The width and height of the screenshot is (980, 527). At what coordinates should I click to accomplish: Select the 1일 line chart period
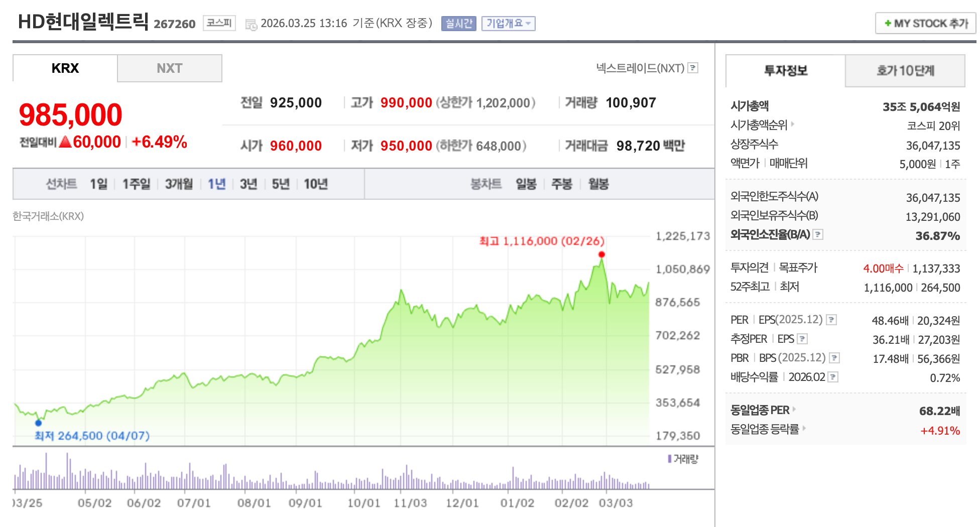[x=99, y=184]
